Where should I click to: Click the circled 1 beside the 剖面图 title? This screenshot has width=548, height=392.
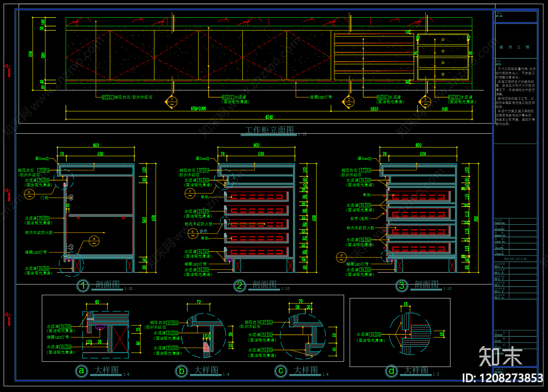point(83,286)
